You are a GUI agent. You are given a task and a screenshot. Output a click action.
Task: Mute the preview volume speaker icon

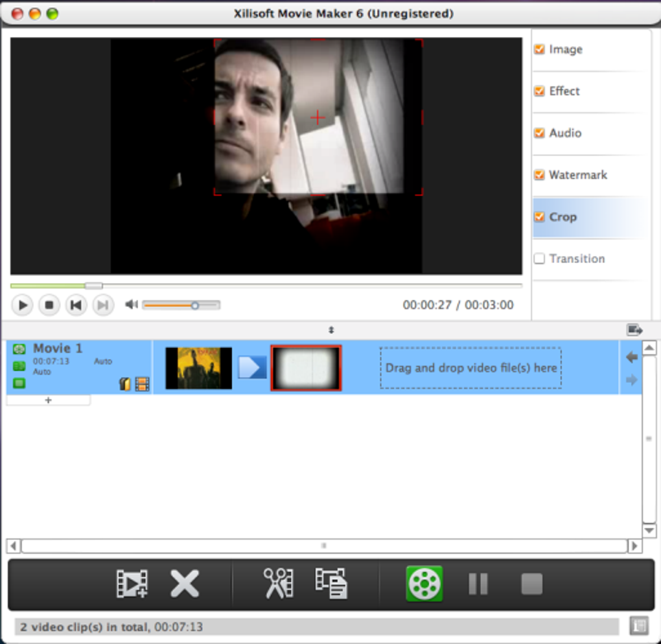(132, 305)
